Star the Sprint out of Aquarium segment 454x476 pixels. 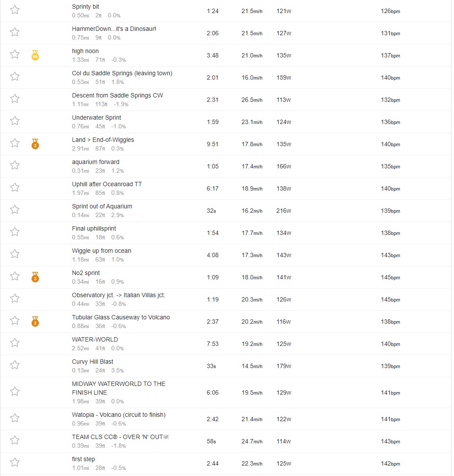click(x=14, y=209)
